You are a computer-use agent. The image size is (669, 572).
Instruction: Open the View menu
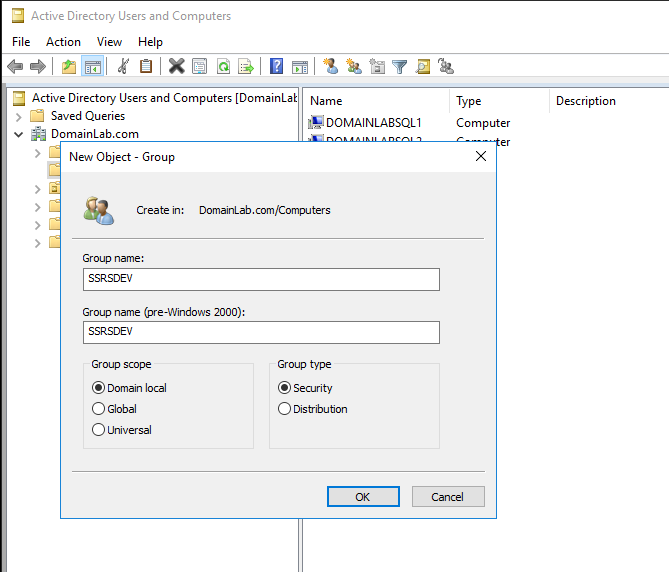(109, 42)
